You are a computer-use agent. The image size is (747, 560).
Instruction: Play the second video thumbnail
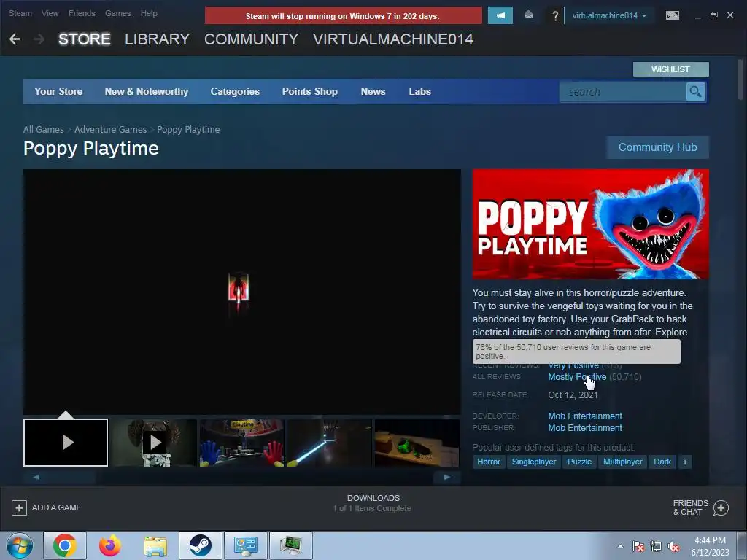[x=155, y=443]
